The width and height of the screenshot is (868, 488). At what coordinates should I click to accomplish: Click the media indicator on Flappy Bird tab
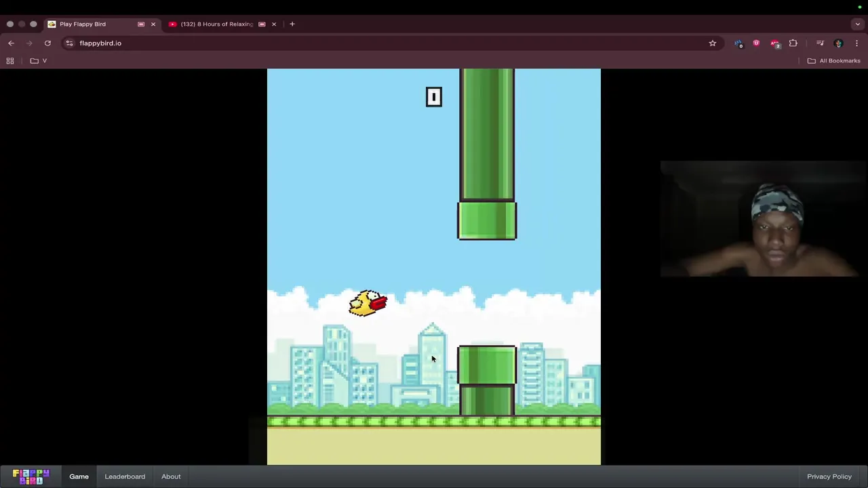point(141,24)
